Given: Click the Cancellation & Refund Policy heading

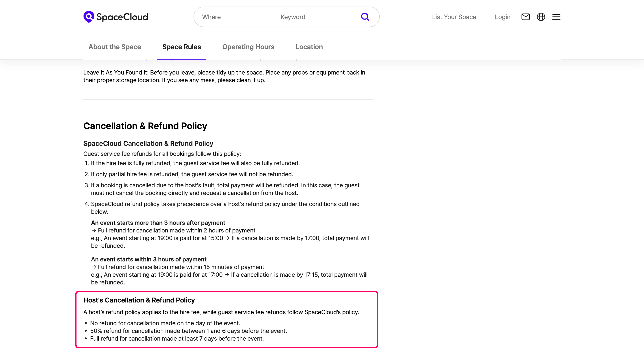Looking at the screenshot, I should [145, 126].
